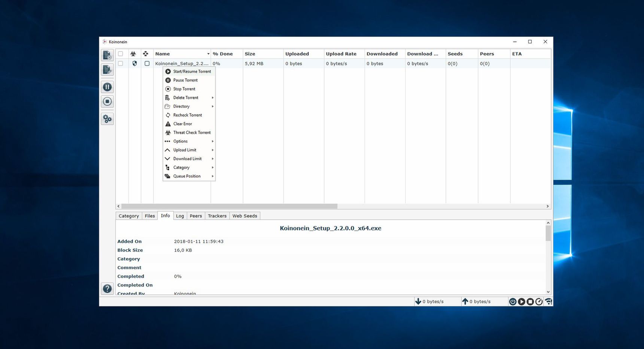Click the stop icon in the status bar
Image resolution: width=644 pixels, height=349 pixels.
pos(530,301)
